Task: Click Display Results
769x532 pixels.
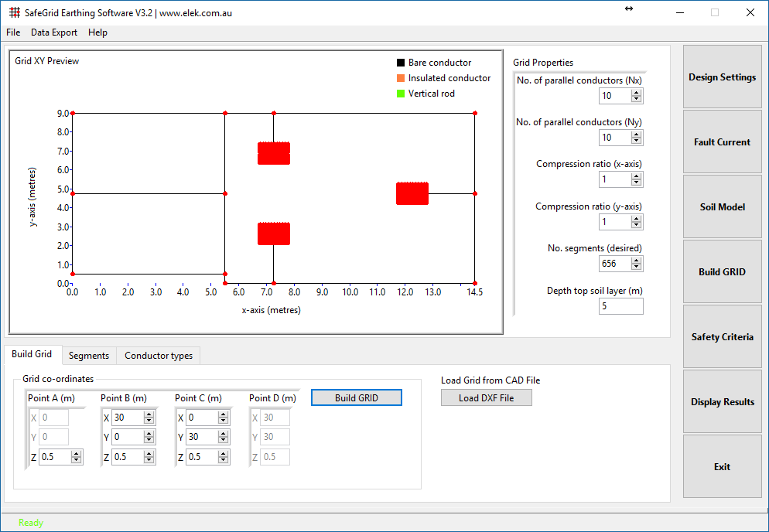Action: [722, 401]
